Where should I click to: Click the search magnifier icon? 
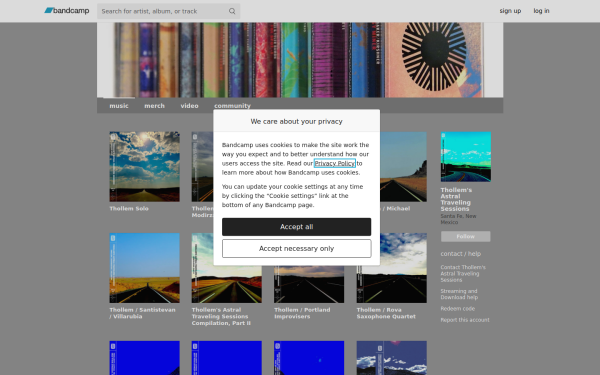232,11
